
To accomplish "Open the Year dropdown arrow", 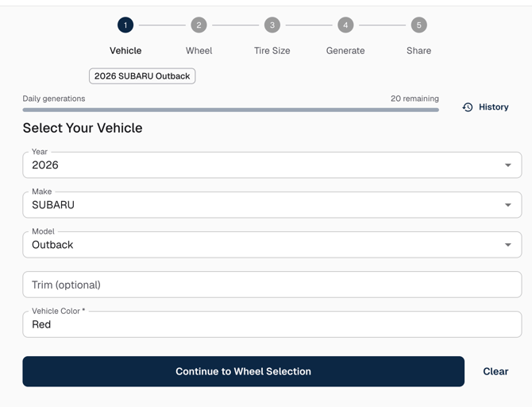I will (508, 165).
